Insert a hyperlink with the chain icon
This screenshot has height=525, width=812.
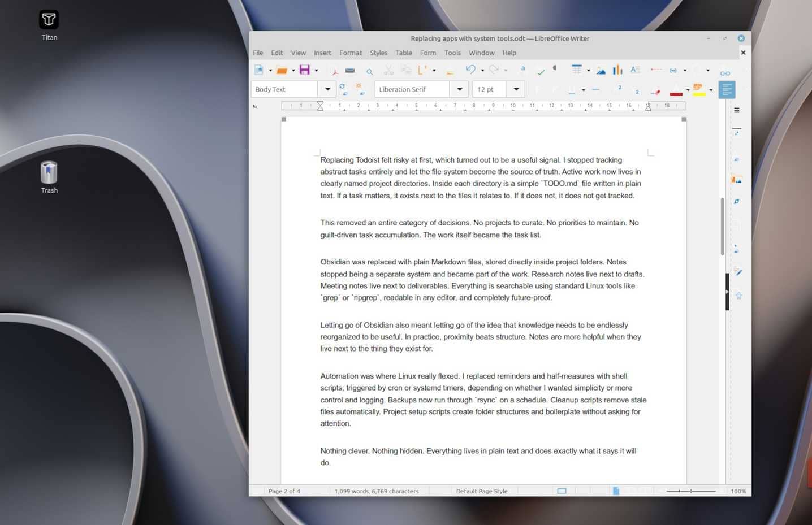pyautogui.click(x=725, y=73)
